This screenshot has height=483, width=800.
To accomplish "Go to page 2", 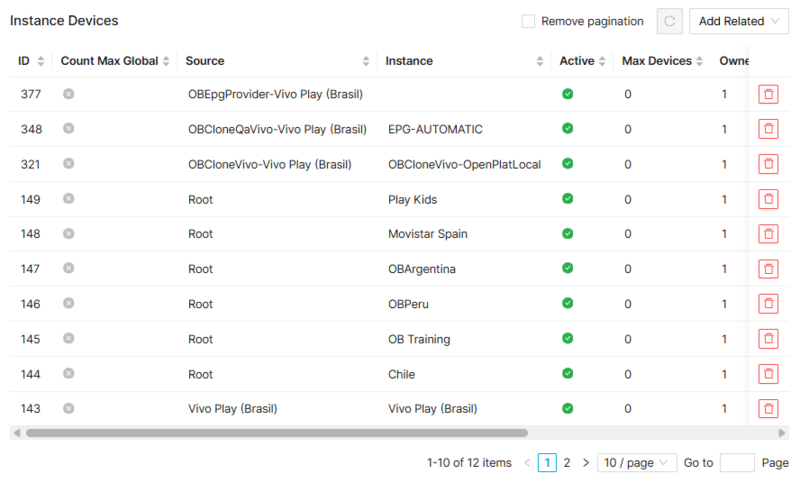I will pyautogui.click(x=566, y=463).
